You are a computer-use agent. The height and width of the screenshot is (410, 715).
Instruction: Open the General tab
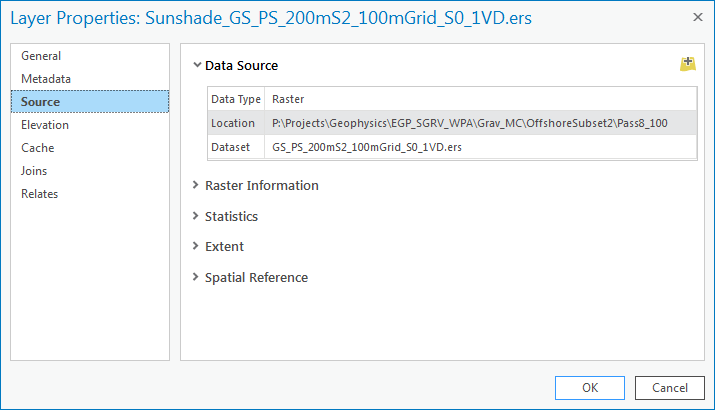coord(41,56)
